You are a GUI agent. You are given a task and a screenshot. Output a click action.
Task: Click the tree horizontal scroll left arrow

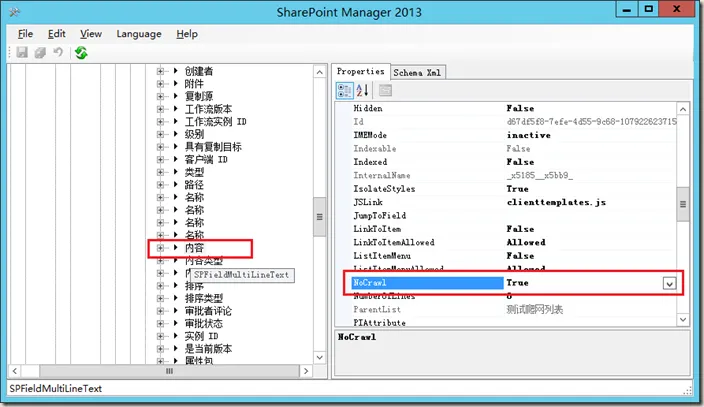click(x=15, y=371)
